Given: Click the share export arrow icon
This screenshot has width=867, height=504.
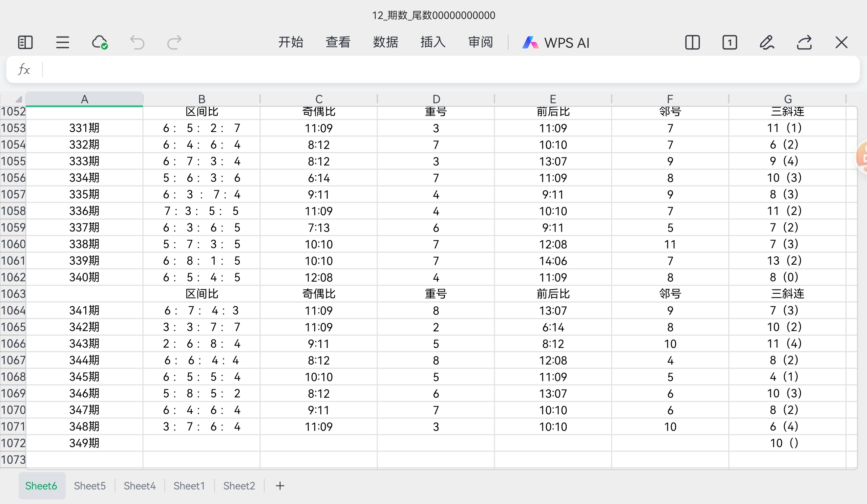Looking at the screenshot, I should coord(804,43).
